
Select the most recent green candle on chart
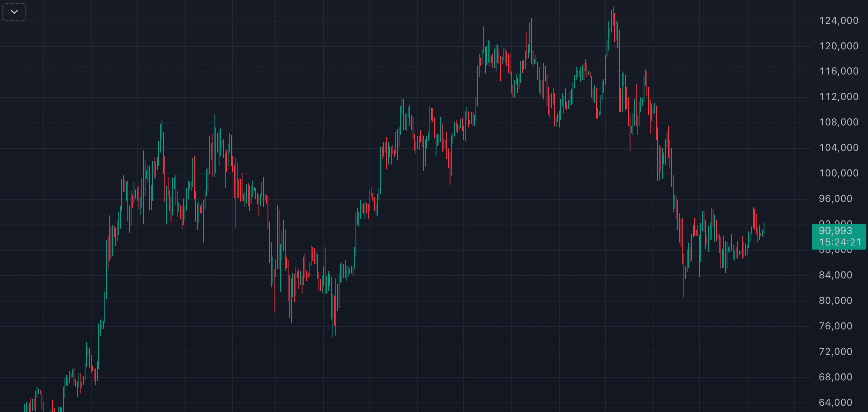(x=764, y=229)
